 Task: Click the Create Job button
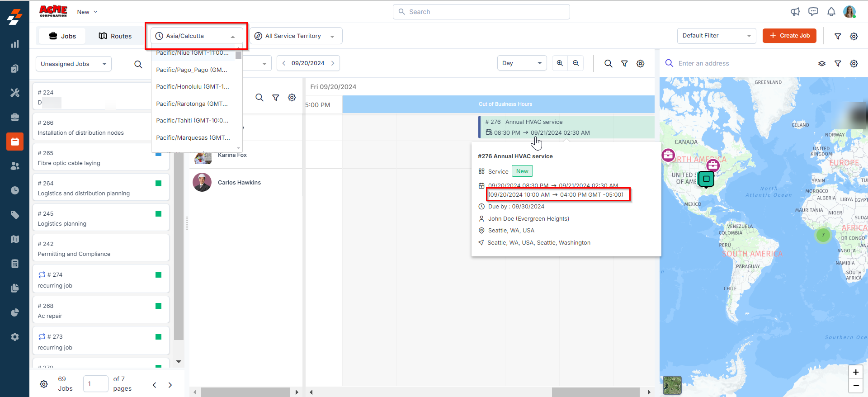789,36
